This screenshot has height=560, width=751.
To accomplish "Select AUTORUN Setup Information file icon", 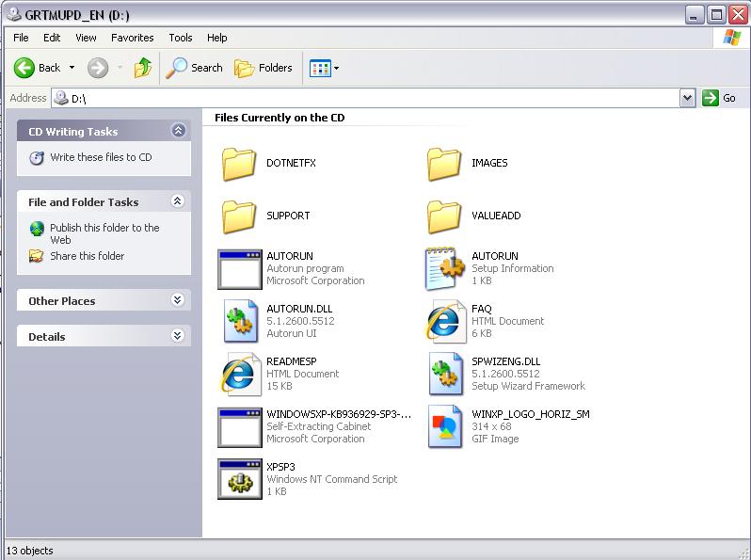I will pos(444,269).
